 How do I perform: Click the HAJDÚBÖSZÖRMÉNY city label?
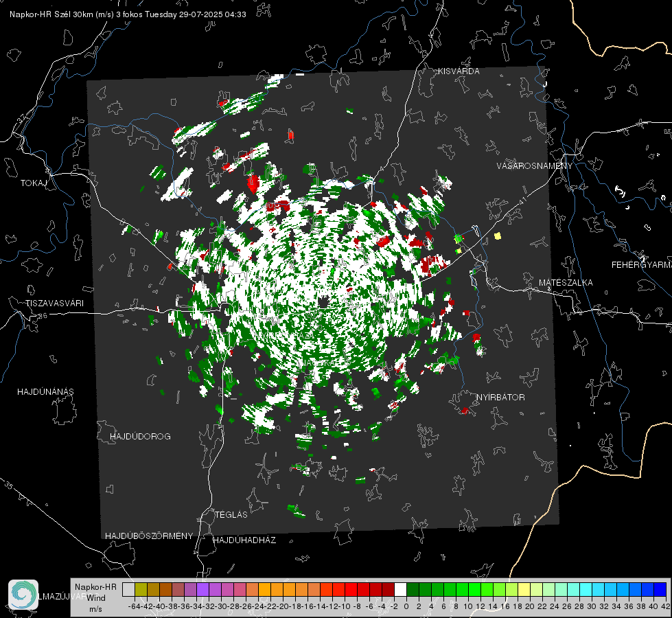pyautogui.click(x=149, y=536)
